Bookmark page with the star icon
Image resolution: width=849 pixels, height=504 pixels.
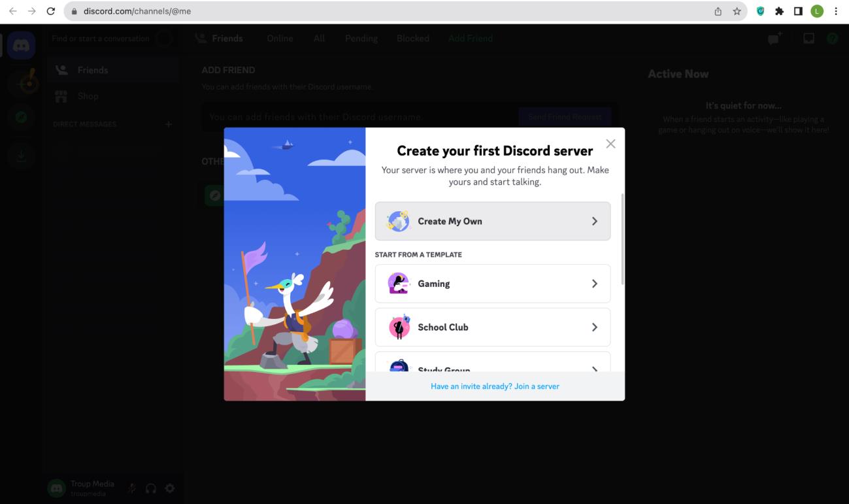click(737, 11)
